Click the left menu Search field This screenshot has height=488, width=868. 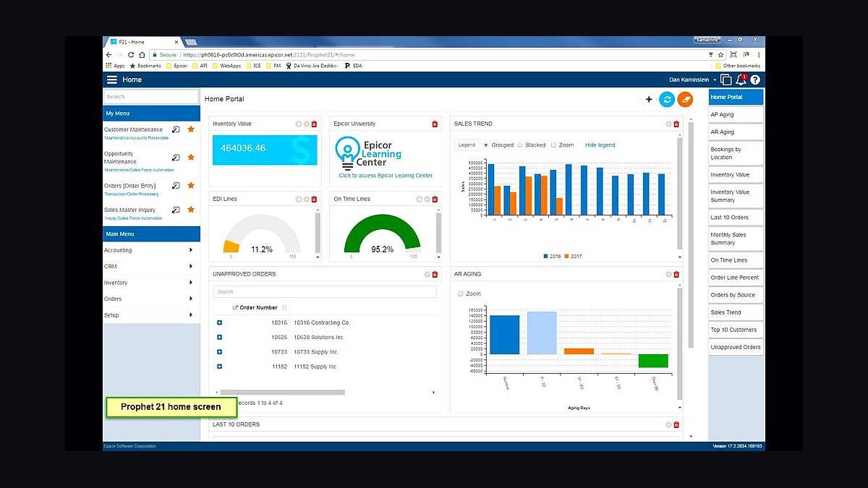coord(150,96)
